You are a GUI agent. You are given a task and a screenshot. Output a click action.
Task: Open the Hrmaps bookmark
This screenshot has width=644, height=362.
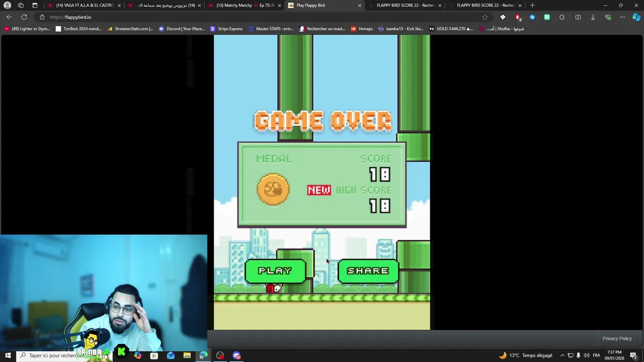click(362, 29)
